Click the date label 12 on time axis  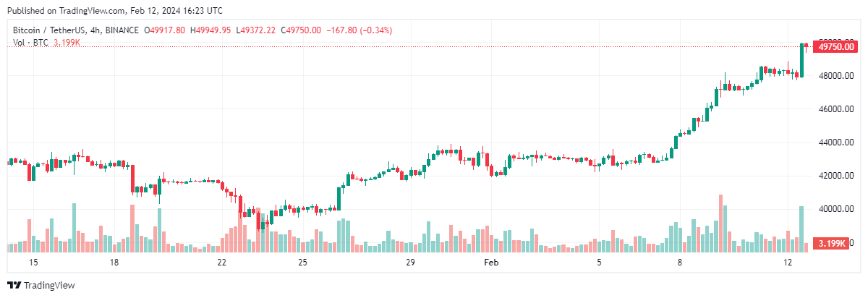pos(787,261)
